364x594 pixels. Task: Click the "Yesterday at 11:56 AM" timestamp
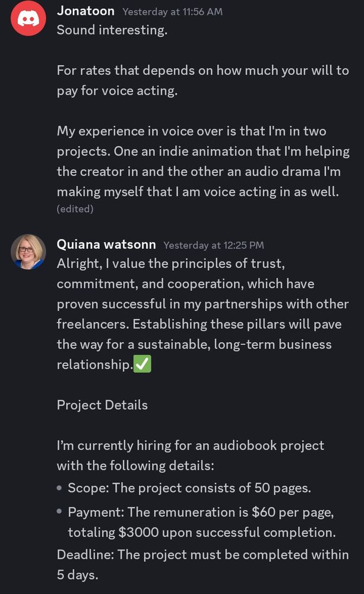pyautogui.click(x=172, y=11)
